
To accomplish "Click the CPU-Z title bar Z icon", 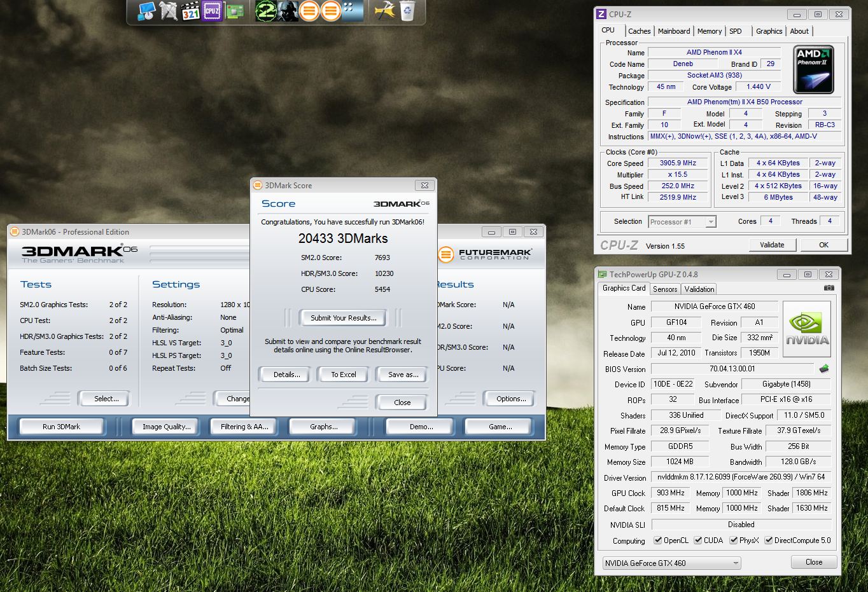I will (601, 14).
